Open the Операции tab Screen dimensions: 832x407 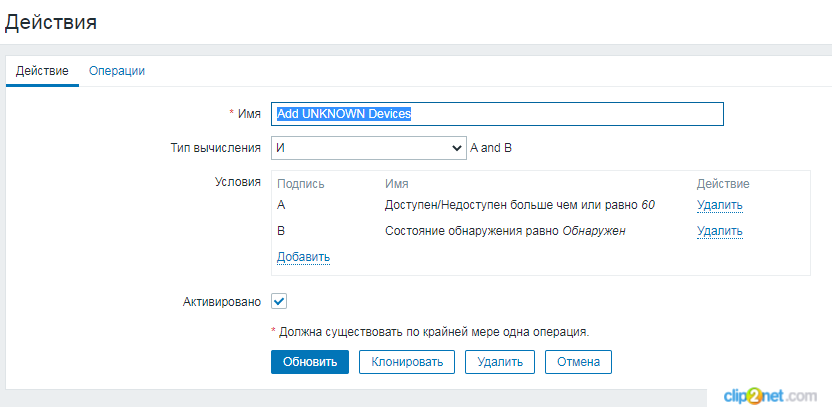[117, 71]
